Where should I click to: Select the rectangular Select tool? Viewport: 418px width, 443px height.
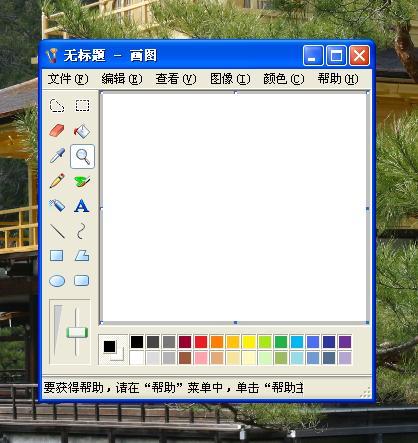82,106
